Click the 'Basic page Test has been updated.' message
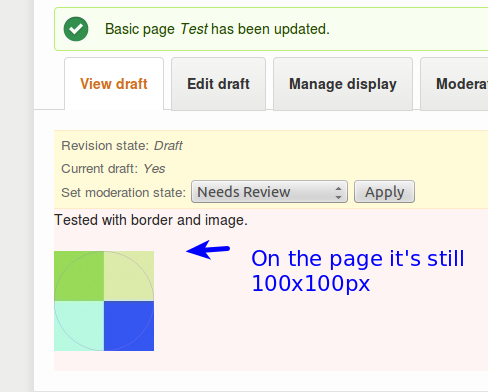 point(217,29)
